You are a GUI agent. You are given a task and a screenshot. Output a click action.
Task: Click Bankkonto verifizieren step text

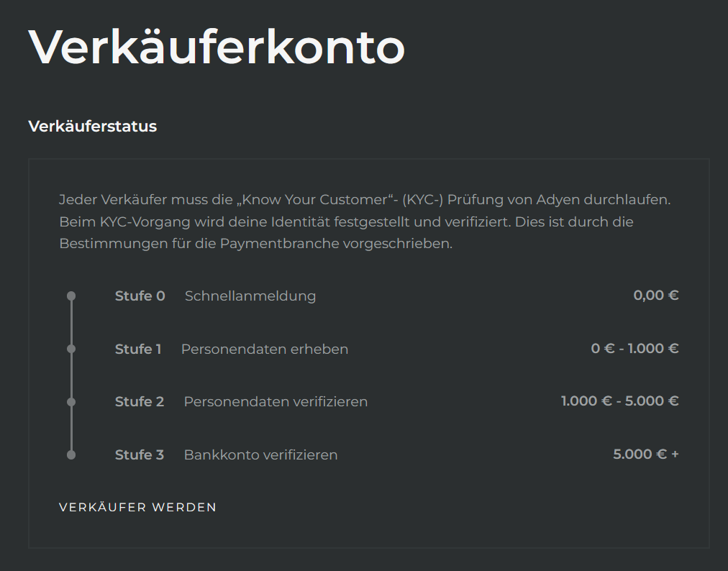(x=260, y=454)
